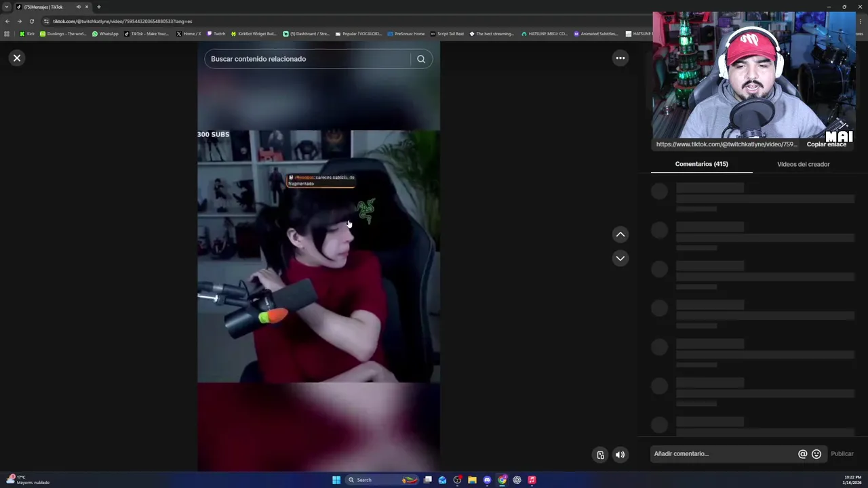Open the Animated Subtitles bookmark
Viewport: 868px width, 488px height.
(x=596, y=33)
